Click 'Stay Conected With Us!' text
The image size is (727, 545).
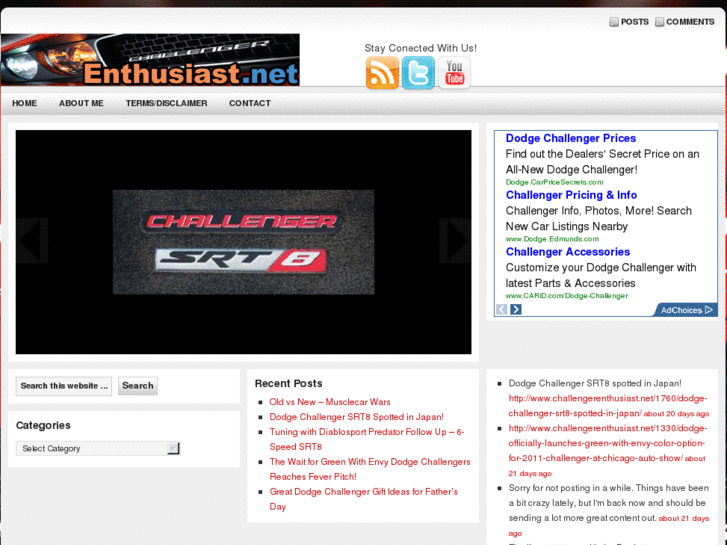click(421, 48)
